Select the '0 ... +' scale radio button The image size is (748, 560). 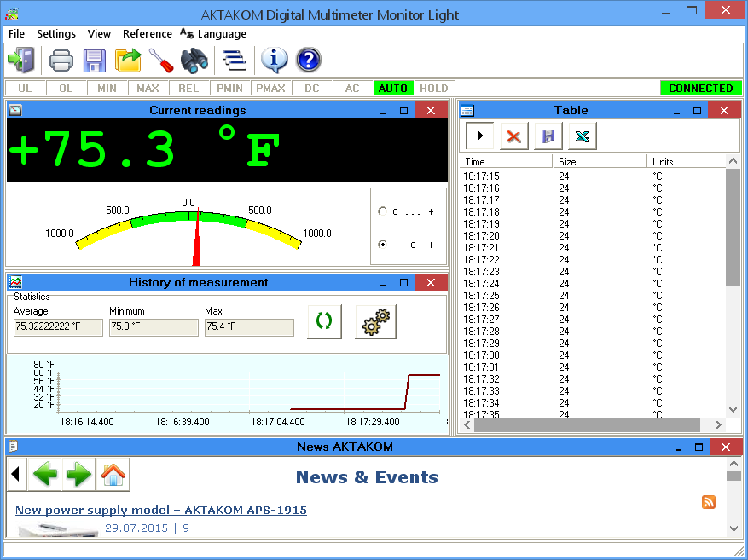tap(382, 211)
